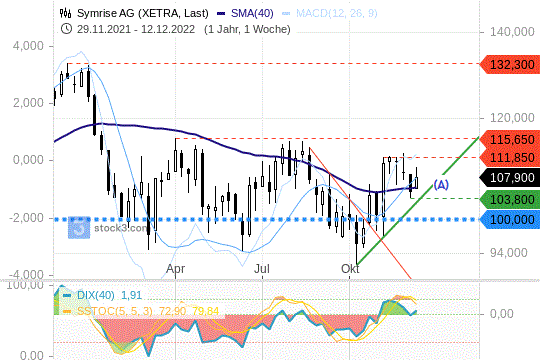The image size is (540, 360).
Task: Click the green 103,800 support label
Action: pos(510,199)
